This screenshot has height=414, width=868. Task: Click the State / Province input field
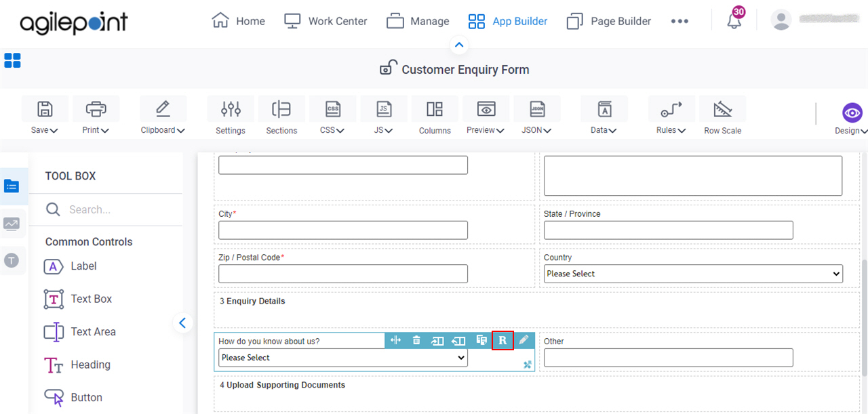coord(668,230)
